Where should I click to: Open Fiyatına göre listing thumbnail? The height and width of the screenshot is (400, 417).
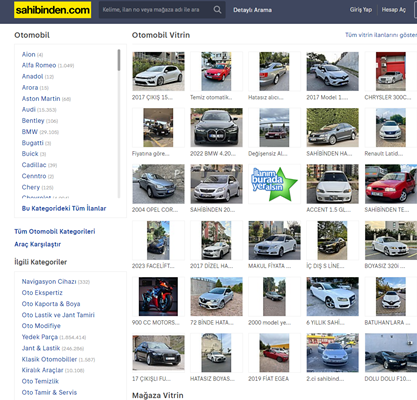tap(158, 127)
